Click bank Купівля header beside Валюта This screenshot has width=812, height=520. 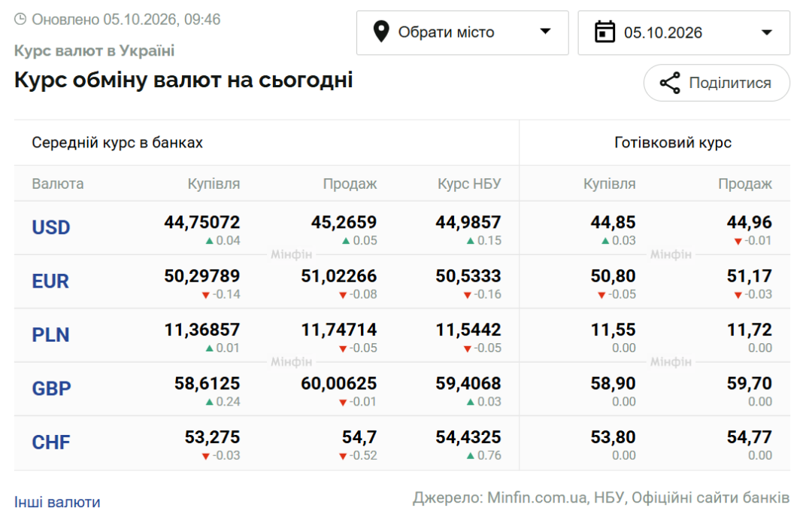point(214,184)
